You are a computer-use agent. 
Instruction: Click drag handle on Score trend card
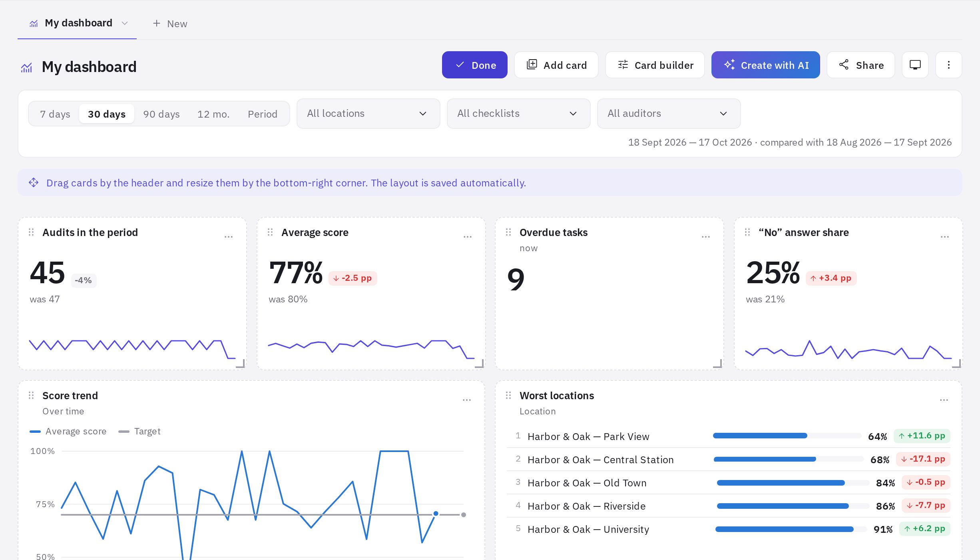[x=31, y=396]
